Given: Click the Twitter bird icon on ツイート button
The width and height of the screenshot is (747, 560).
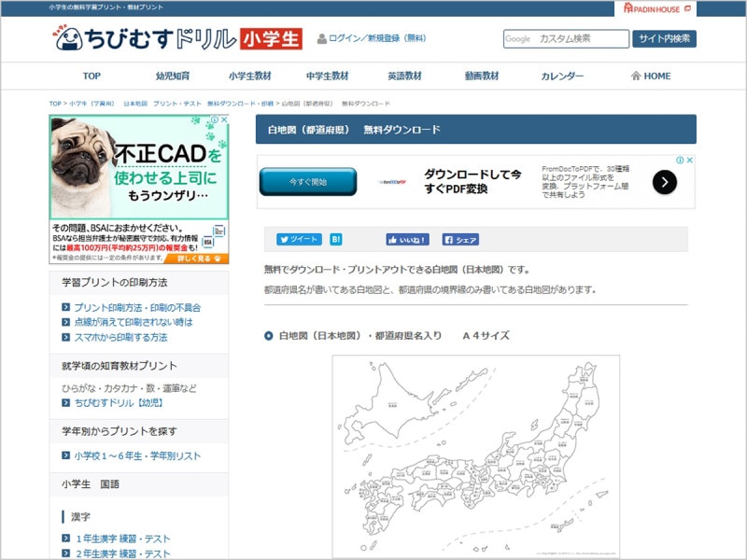Looking at the screenshot, I should (x=284, y=240).
